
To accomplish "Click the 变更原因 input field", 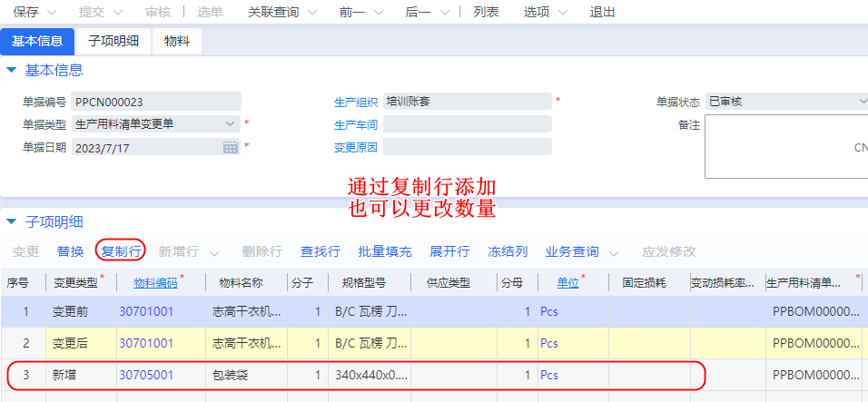I will coord(467,147).
